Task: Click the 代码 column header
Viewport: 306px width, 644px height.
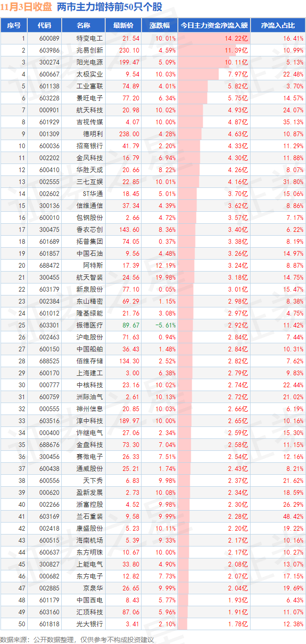Action: (44, 25)
